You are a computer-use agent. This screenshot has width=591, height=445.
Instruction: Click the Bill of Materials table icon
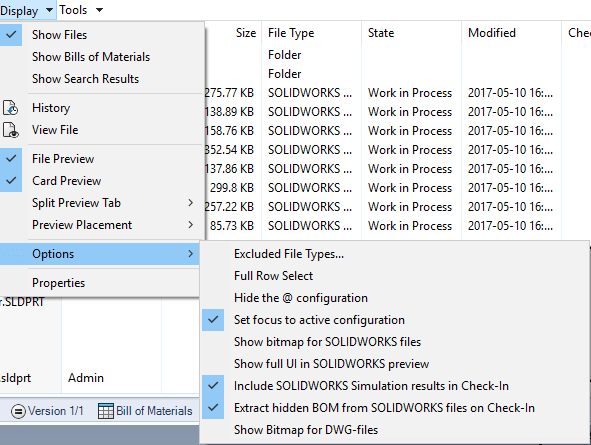click(x=106, y=411)
